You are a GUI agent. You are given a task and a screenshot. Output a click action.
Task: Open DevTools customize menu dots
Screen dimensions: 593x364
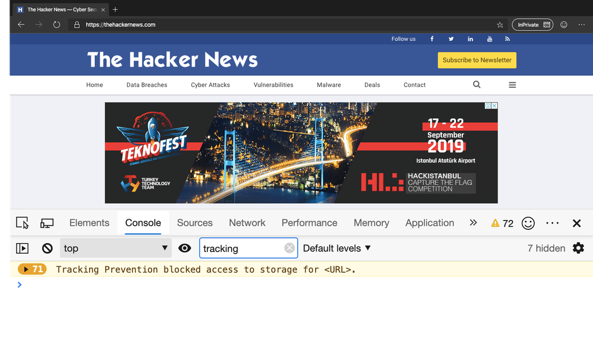click(553, 223)
